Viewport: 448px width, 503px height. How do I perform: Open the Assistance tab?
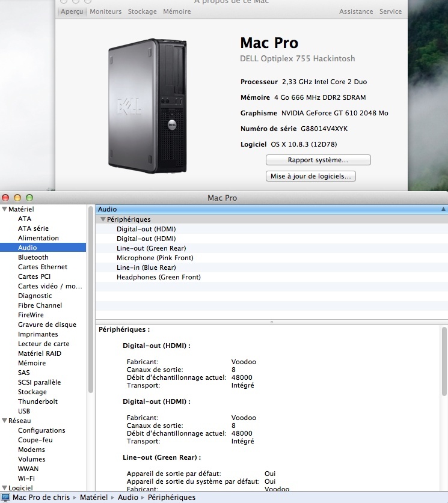pyautogui.click(x=356, y=11)
